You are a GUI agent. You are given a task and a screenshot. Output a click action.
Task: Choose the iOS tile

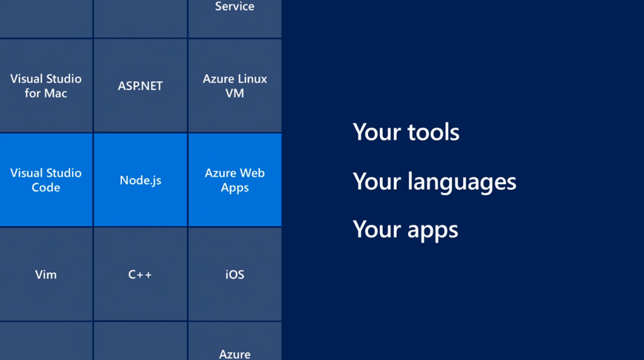[235, 274]
